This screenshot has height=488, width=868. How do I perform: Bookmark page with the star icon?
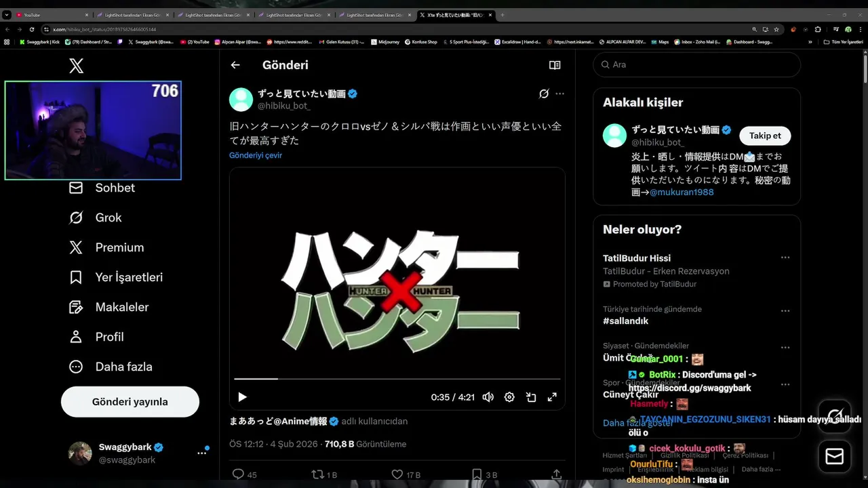pos(776,29)
